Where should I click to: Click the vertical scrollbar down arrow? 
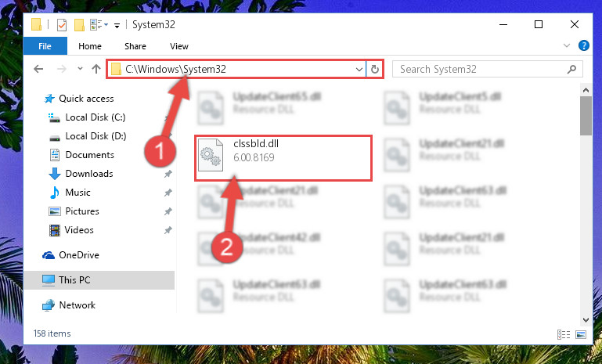tap(586, 320)
